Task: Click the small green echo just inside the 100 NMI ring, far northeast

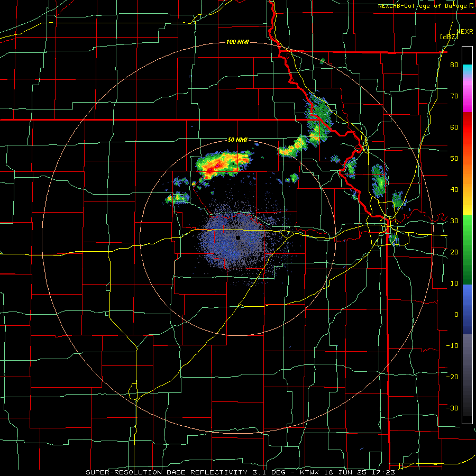Action: click(323, 61)
